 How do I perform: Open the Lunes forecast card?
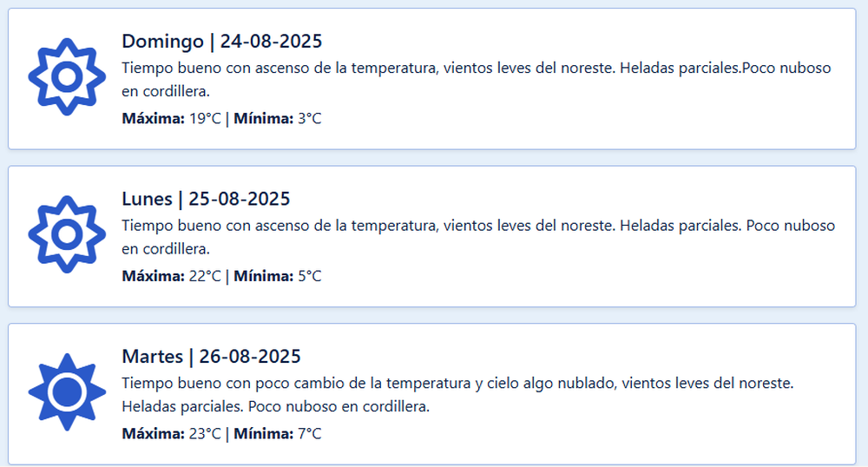click(x=431, y=236)
